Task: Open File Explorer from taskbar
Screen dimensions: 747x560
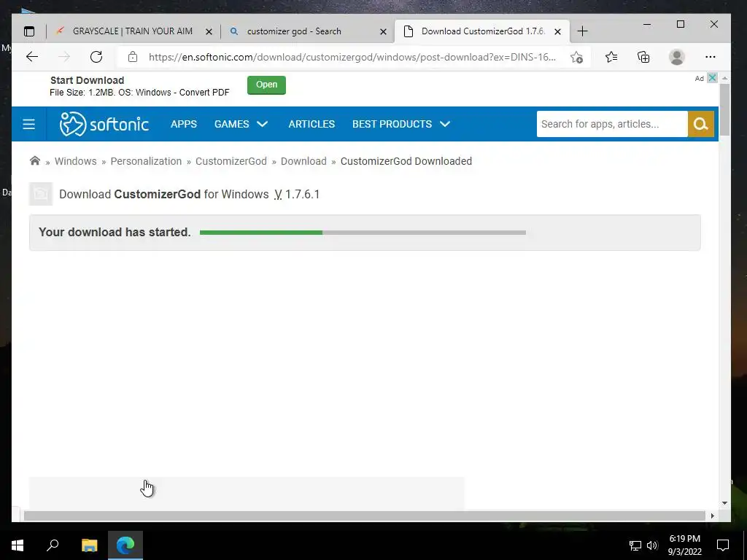Action: click(x=89, y=545)
